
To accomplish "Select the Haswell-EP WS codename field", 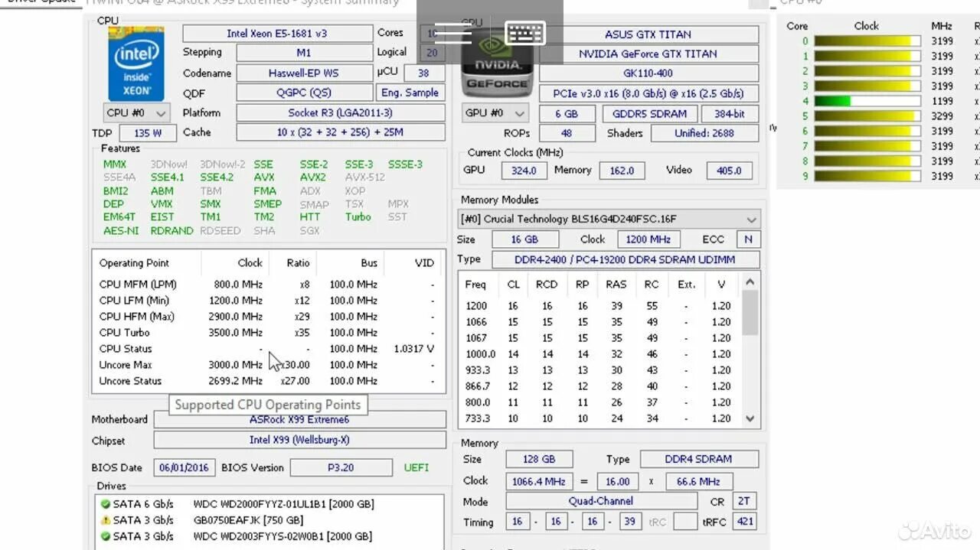I will click(x=304, y=73).
